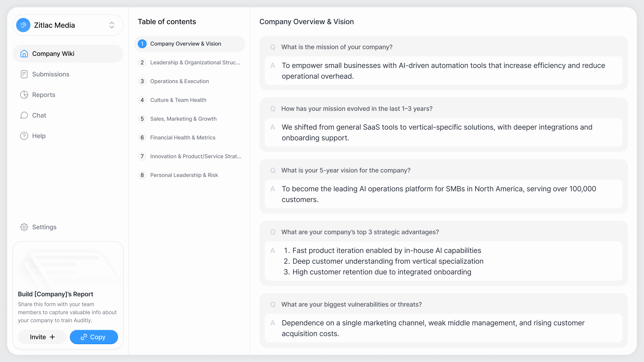Select Culture & Team Health section
644x362 pixels.
click(x=178, y=100)
